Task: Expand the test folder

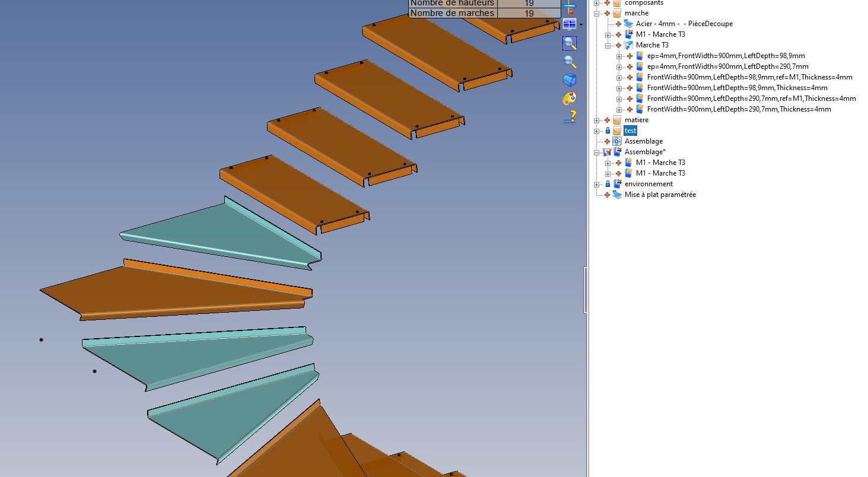Action: point(596,131)
